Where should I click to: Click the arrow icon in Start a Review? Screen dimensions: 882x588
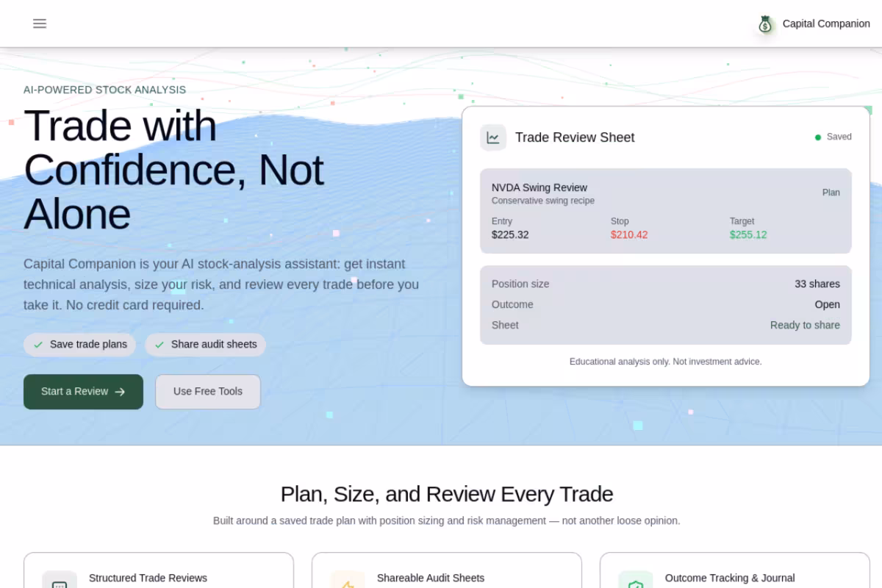[x=120, y=392]
